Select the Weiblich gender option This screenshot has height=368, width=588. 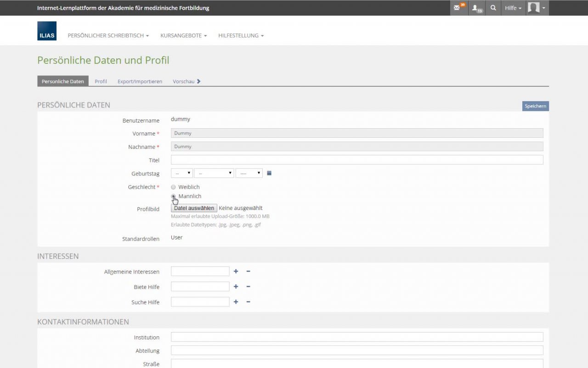[173, 187]
